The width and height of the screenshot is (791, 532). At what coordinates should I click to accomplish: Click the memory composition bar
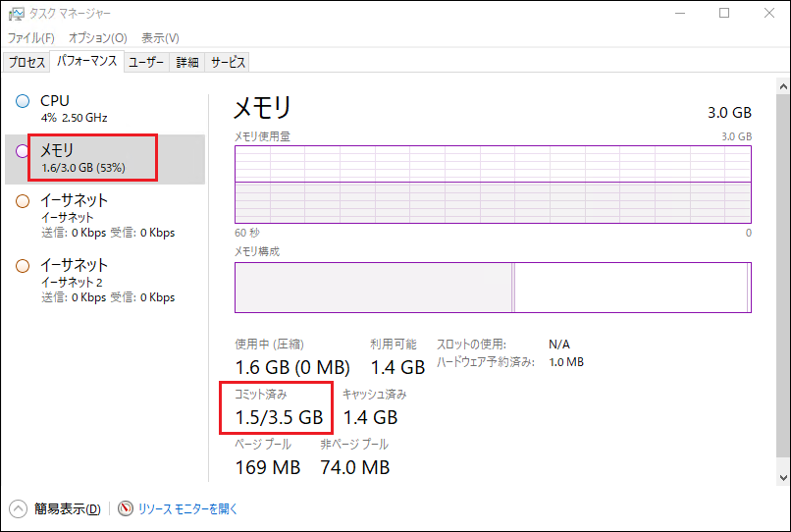tap(493, 288)
